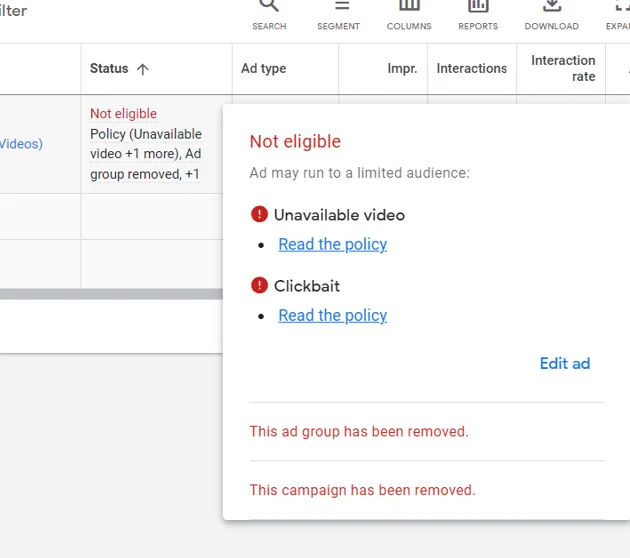Screen dimensions: 630x558
Task: Sort by the Status column arrow
Action: click(143, 69)
